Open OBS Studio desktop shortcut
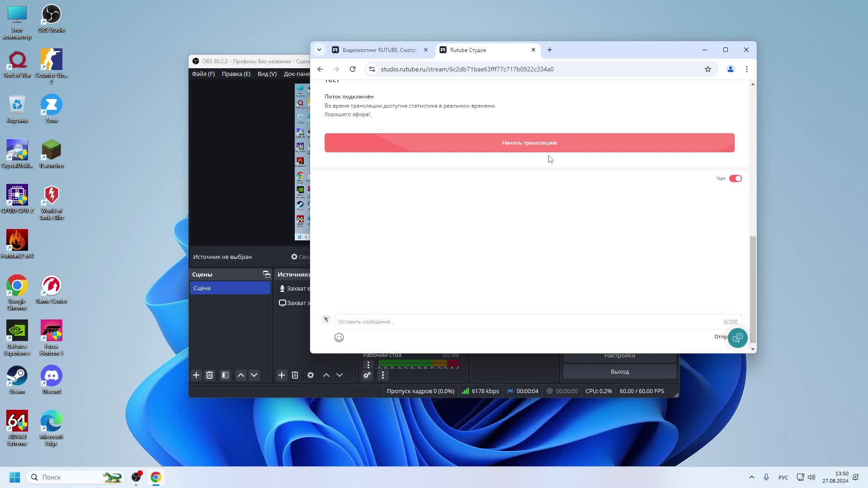Viewport: 868px width, 488px height. (51, 19)
